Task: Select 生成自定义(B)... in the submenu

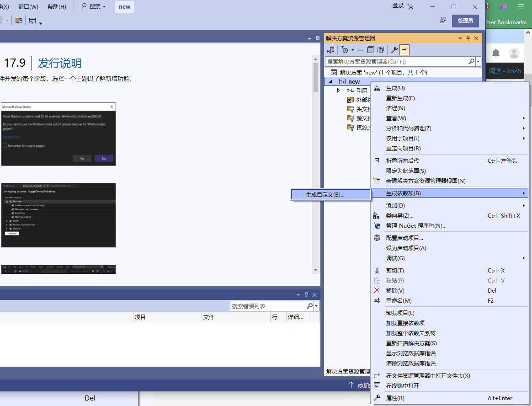Action: [330, 194]
